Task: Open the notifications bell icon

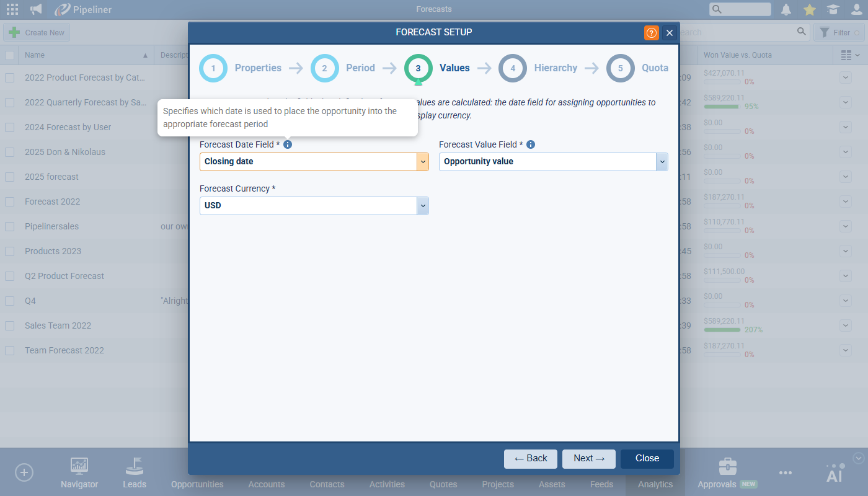Action: click(x=786, y=9)
